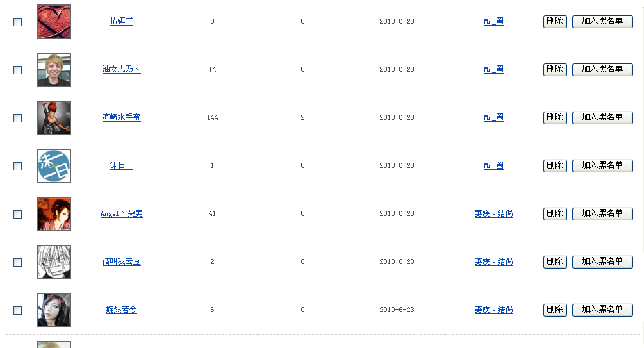Click the Mr_圖 link in the first row

point(493,21)
